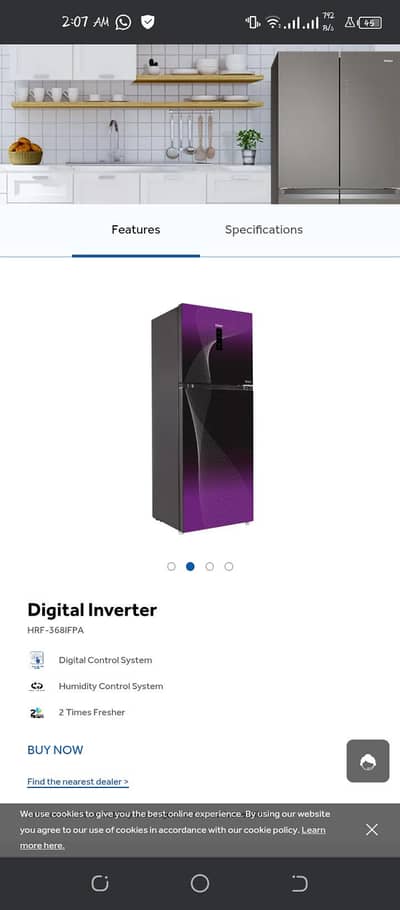The image size is (400, 910).
Task: Tap the Android home navigation button
Action: coord(200,883)
